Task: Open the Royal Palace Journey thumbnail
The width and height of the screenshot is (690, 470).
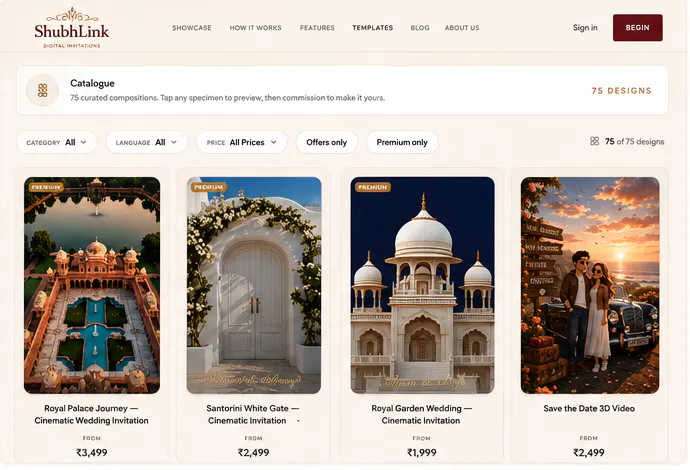Action: tap(92, 285)
